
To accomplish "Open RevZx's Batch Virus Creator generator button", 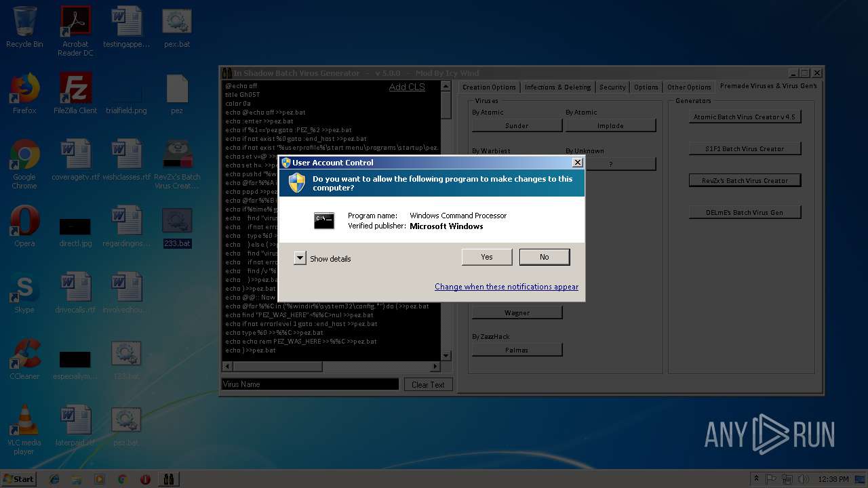I will click(745, 180).
